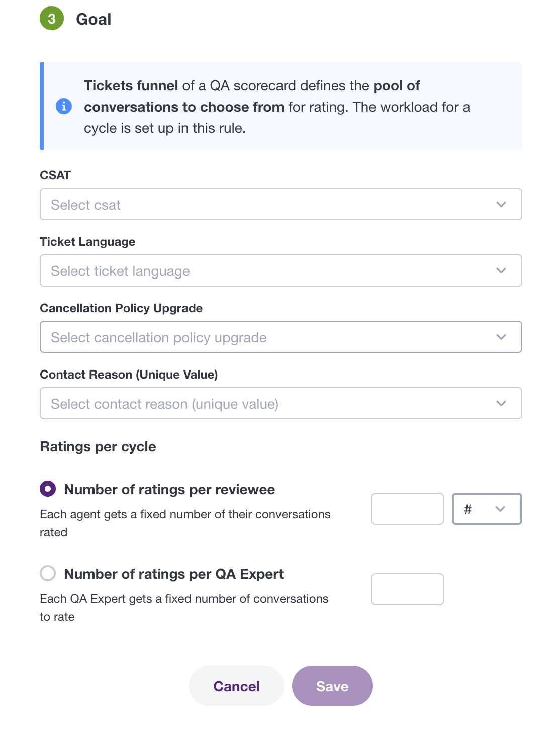
Task: Click the Goal section heading
Action: coord(94,19)
